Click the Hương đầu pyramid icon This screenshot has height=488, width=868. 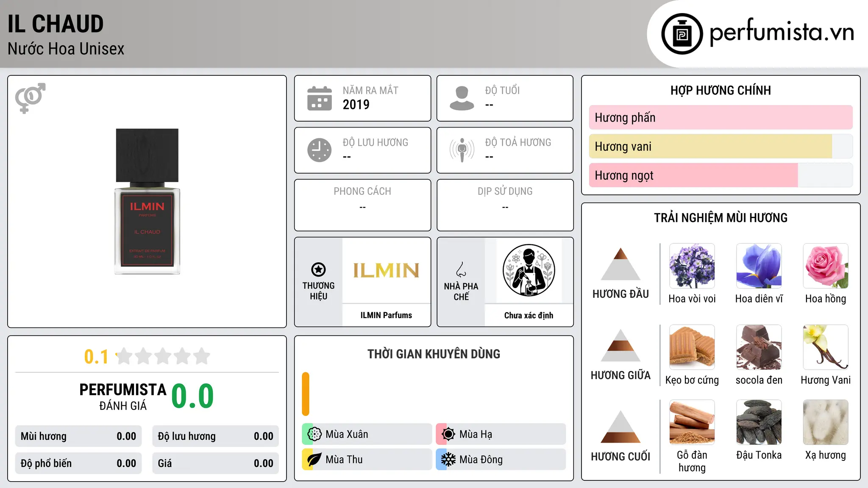pyautogui.click(x=620, y=264)
